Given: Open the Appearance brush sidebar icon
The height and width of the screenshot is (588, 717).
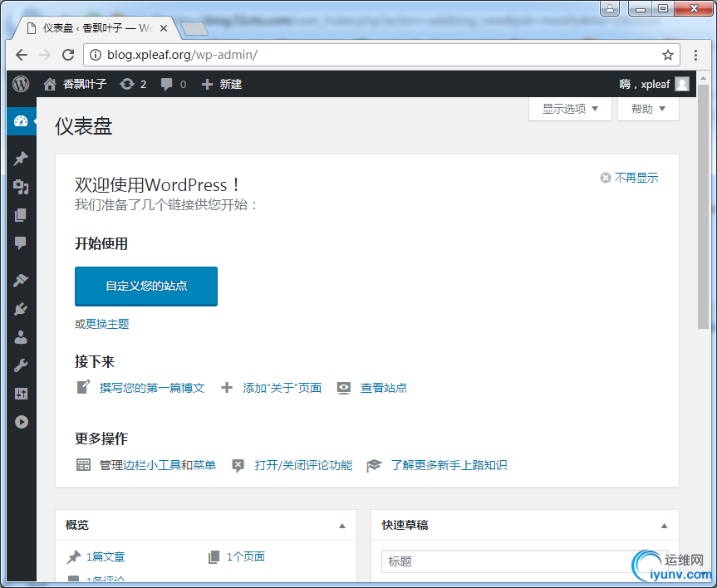Looking at the screenshot, I should pos(21,280).
